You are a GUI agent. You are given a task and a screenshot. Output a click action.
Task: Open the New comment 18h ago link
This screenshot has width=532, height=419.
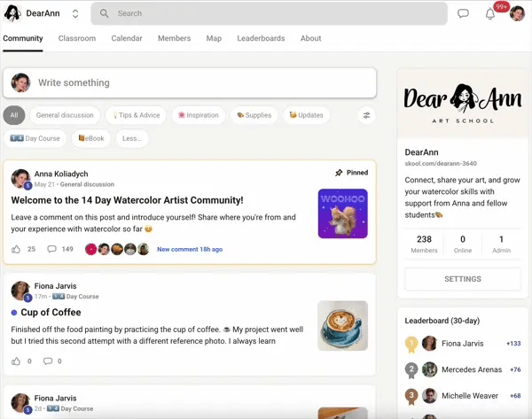point(189,249)
